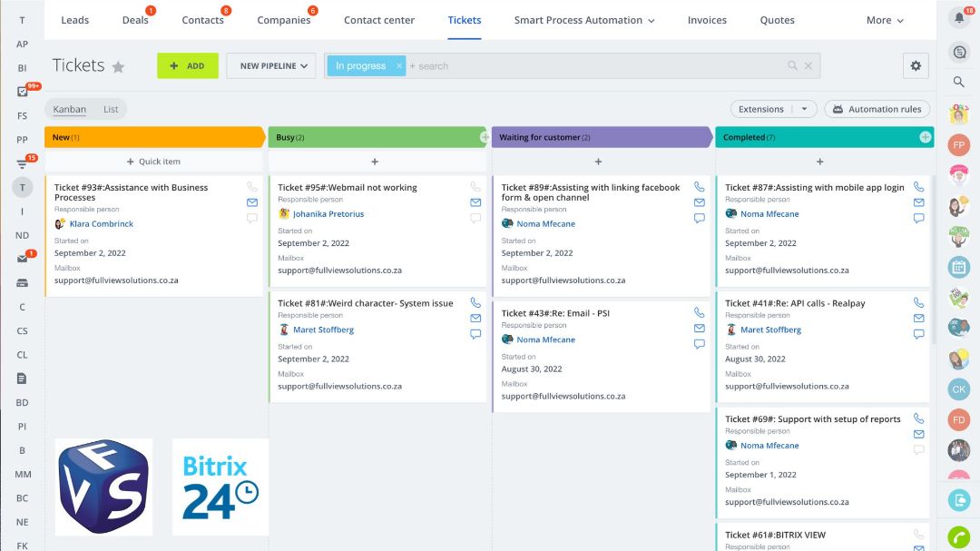Click the green ADD button
The image size is (980, 551).
click(x=187, y=65)
